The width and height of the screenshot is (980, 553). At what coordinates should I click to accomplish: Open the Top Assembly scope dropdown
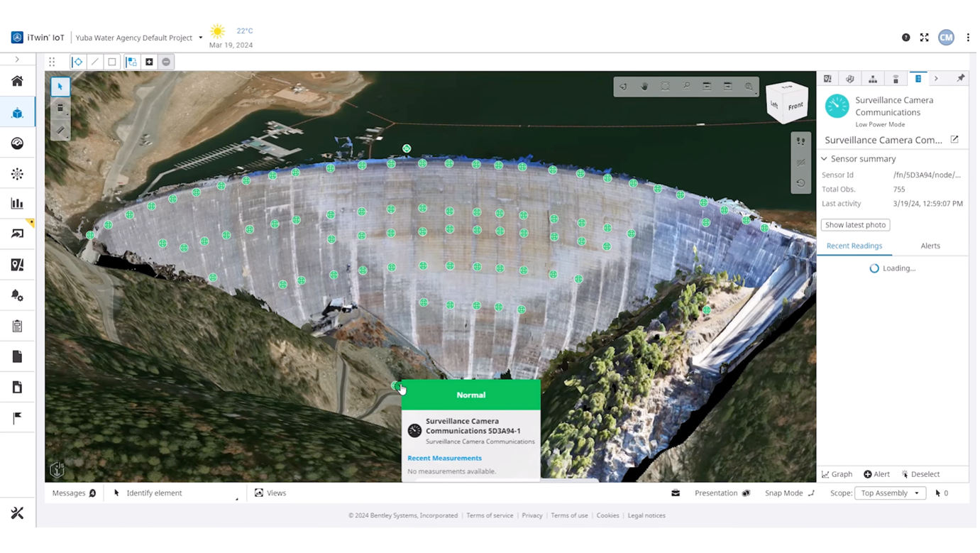(890, 493)
